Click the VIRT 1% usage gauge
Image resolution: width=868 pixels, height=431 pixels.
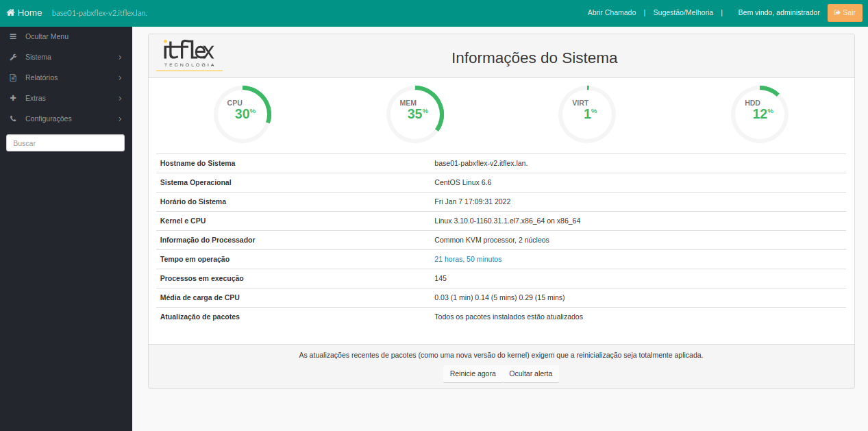coord(587,114)
